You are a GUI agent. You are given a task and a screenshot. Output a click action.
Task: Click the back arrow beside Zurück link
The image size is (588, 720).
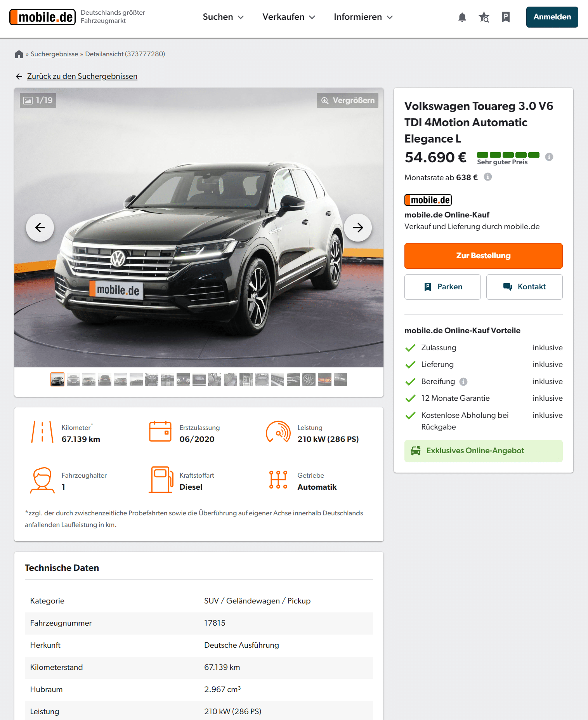(19, 77)
